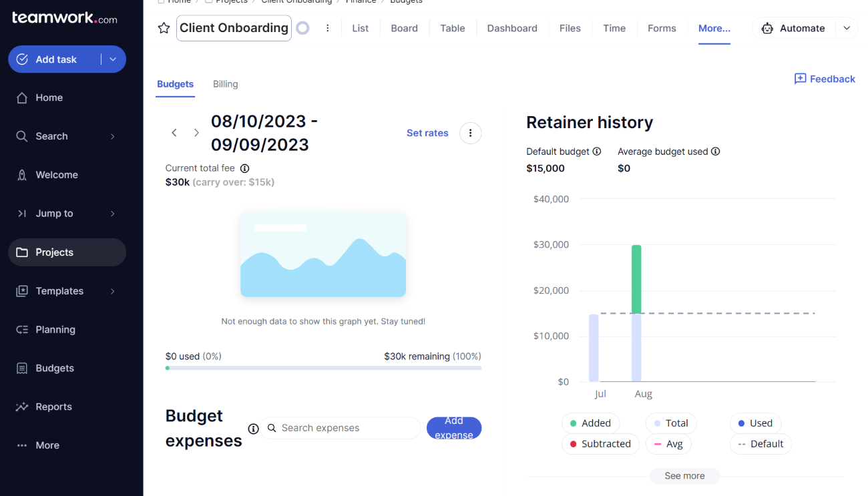Open the Dashboard tab
The image size is (868, 496).
(512, 28)
